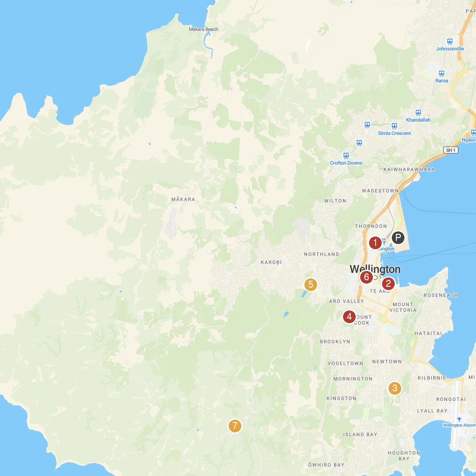Click the HOUGHTON BAY label
This screenshot has height=476, width=476.
click(x=404, y=456)
